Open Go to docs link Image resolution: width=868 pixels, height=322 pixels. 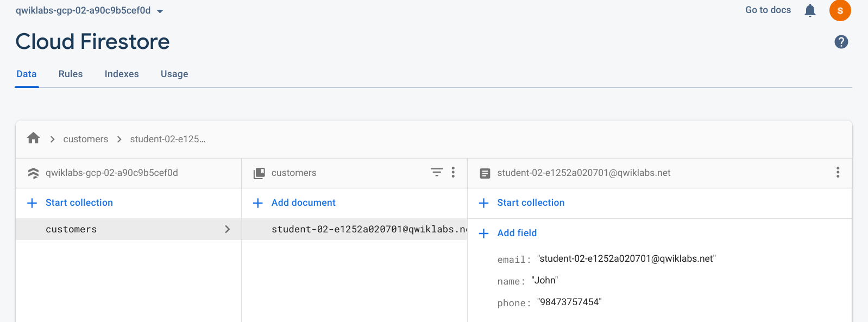point(768,10)
